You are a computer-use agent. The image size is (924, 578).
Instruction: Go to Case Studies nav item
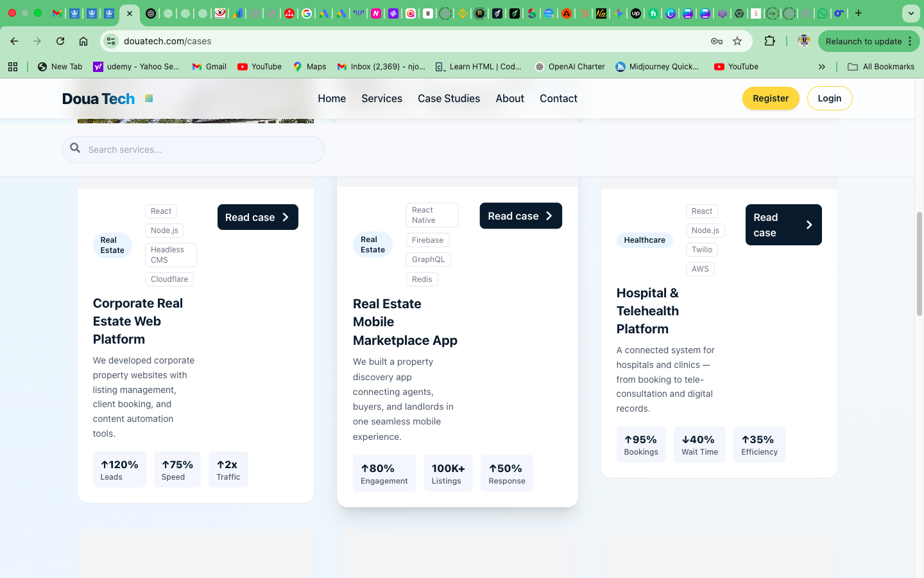tap(449, 98)
